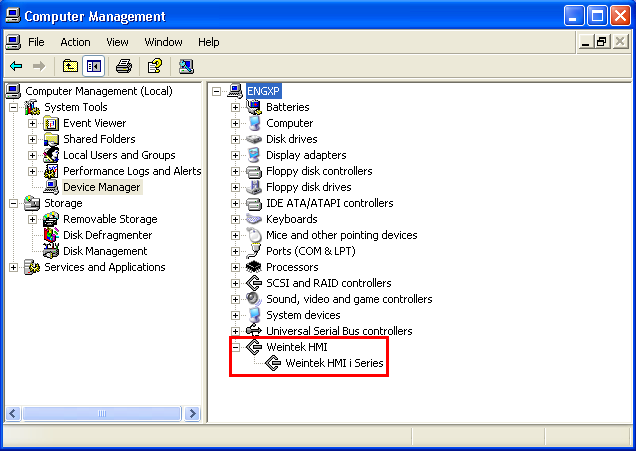Screen dimensions: 636x451
Task: Click the Back arrow toolbar button
Action: [16, 66]
